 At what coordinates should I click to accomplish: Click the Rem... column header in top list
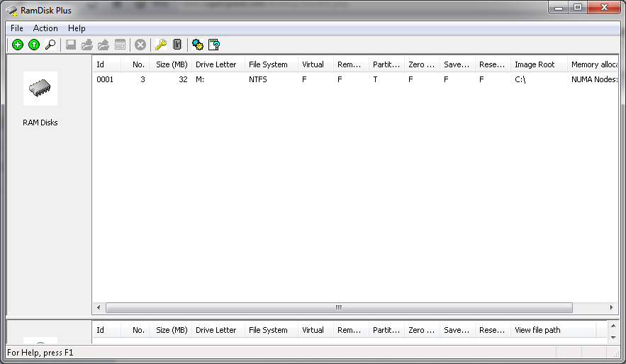(351, 64)
